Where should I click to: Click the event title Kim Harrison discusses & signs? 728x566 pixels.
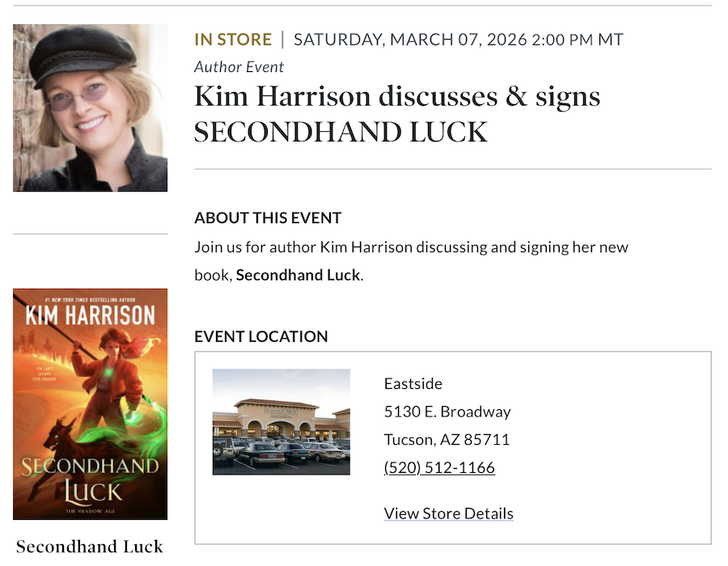[x=396, y=95]
